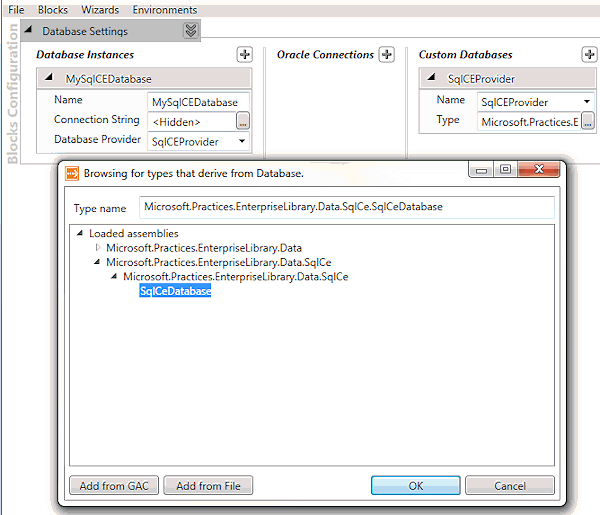Click the dialog's orange application icon

point(72,173)
